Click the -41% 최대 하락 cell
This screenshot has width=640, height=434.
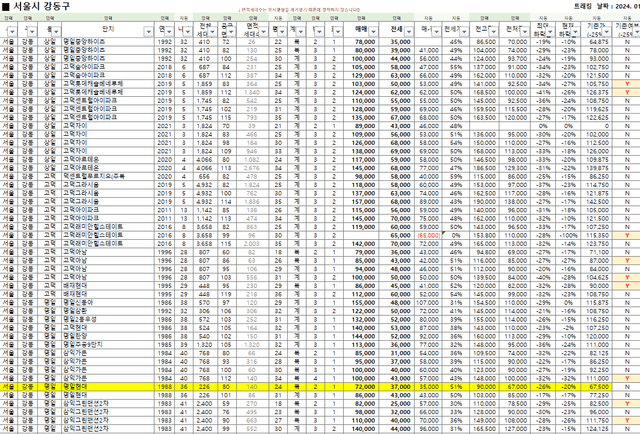click(x=543, y=92)
